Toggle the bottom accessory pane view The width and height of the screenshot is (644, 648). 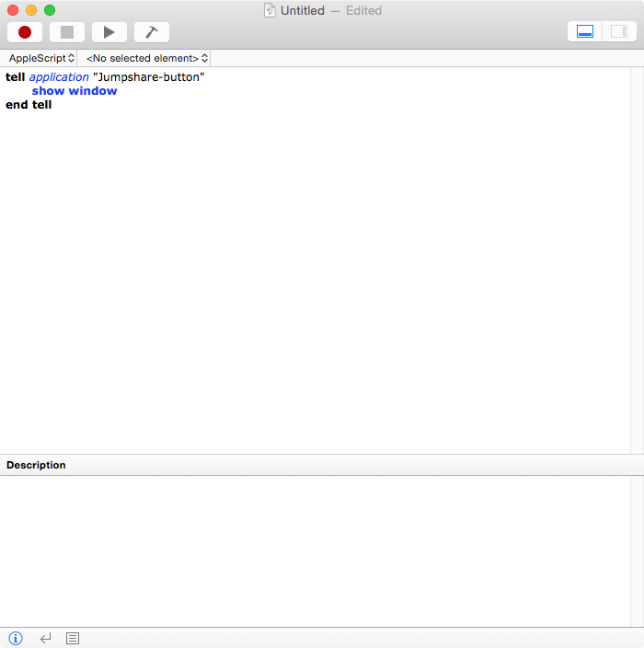pyautogui.click(x=584, y=31)
